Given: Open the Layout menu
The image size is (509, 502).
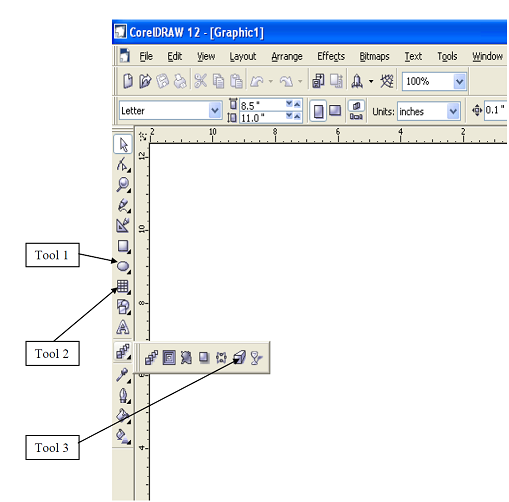Looking at the screenshot, I should click(243, 57).
